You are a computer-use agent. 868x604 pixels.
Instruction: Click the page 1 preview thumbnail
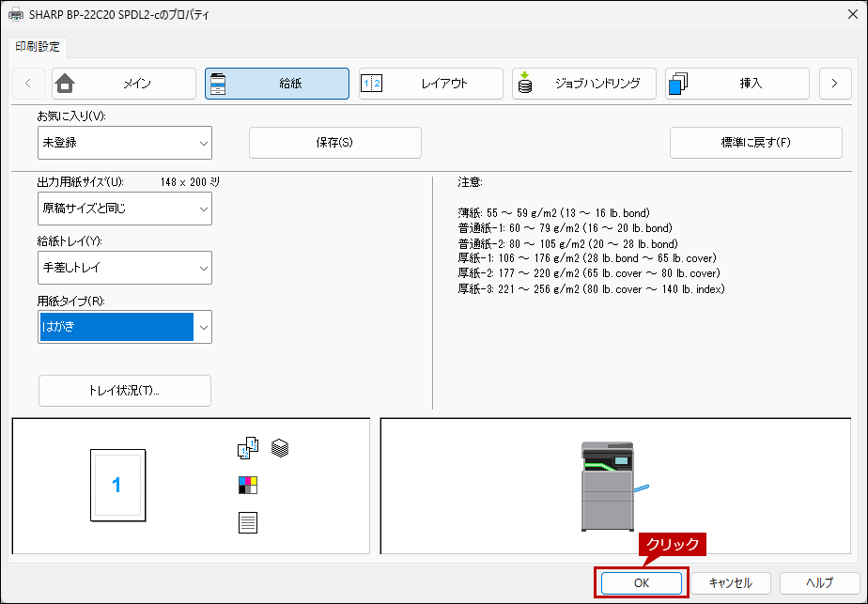[x=116, y=485]
